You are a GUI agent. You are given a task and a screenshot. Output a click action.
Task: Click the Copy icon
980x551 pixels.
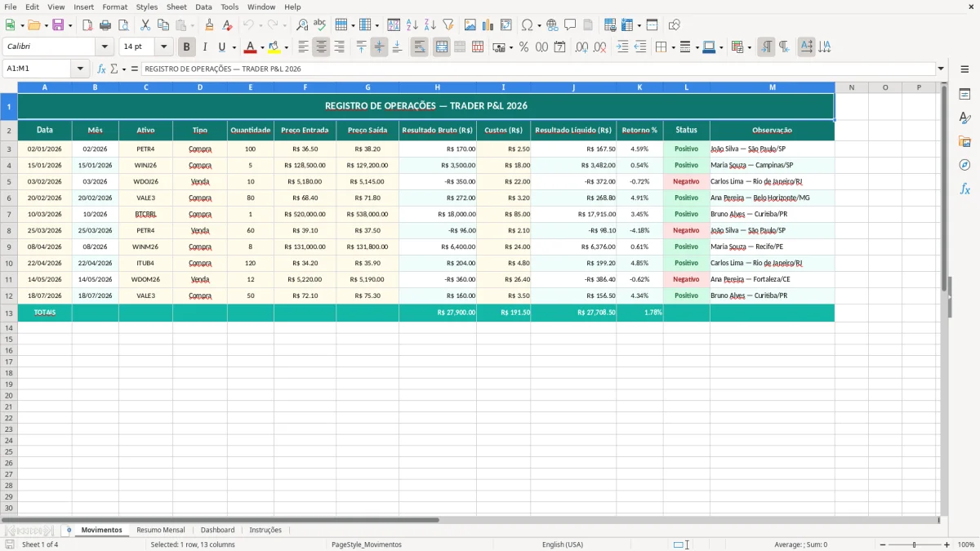[x=163, y=25]
